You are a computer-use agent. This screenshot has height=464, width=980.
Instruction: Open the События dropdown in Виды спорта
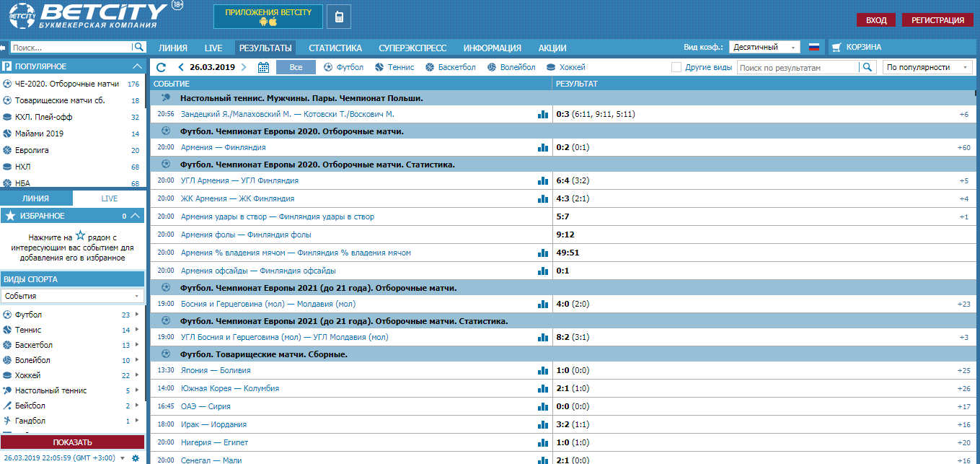pyautogui.click(x=72, y=296)
